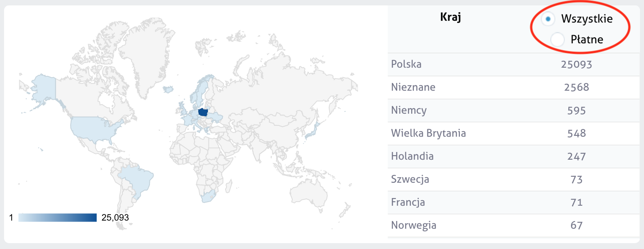
Task: Select the Holandia table row
Action: tap(513, 156)
